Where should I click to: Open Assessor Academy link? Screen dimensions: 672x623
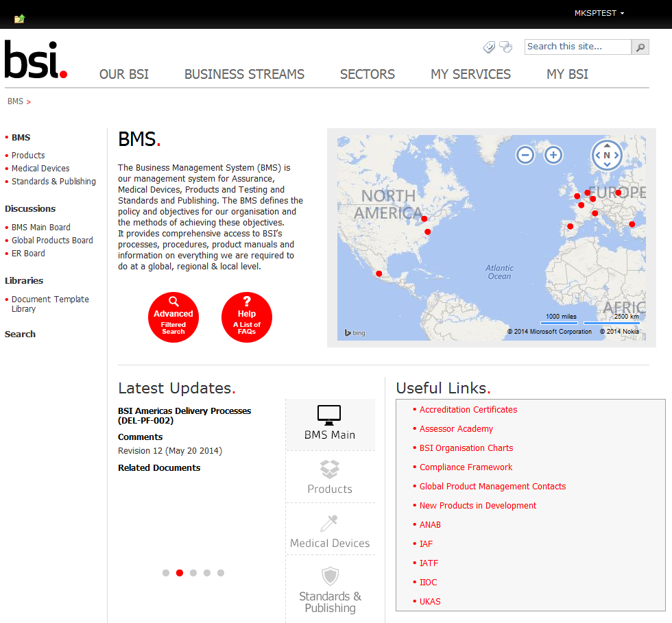[456, 429]
